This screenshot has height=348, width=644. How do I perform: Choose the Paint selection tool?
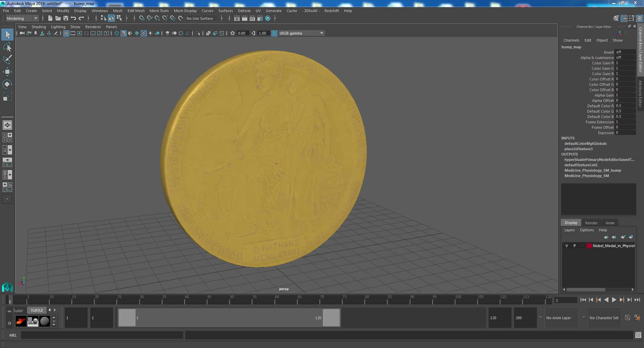tap(7, 59)
